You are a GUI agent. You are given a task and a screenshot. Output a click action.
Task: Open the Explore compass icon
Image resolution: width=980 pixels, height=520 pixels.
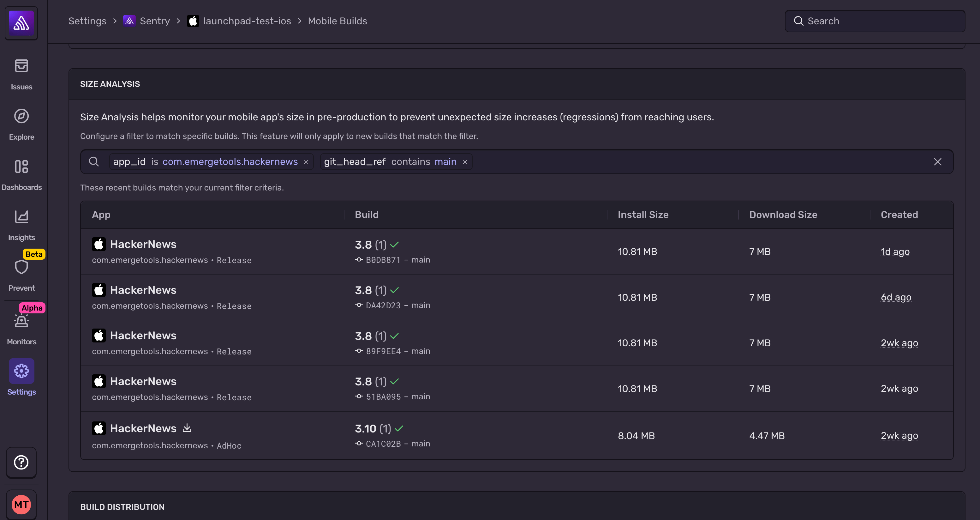pyautogui.click(x=21, y=116)
